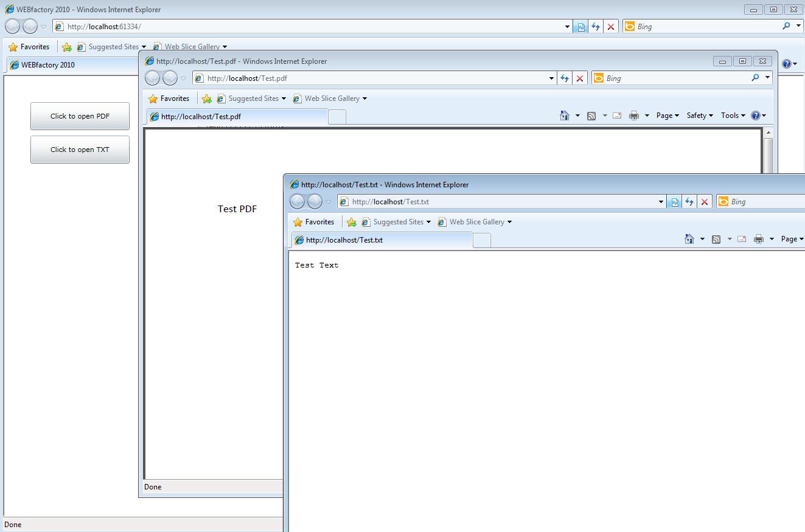Open Safety dropdown in Test.pdf window
Screen dimensions: 805x532
pos(699,116)
